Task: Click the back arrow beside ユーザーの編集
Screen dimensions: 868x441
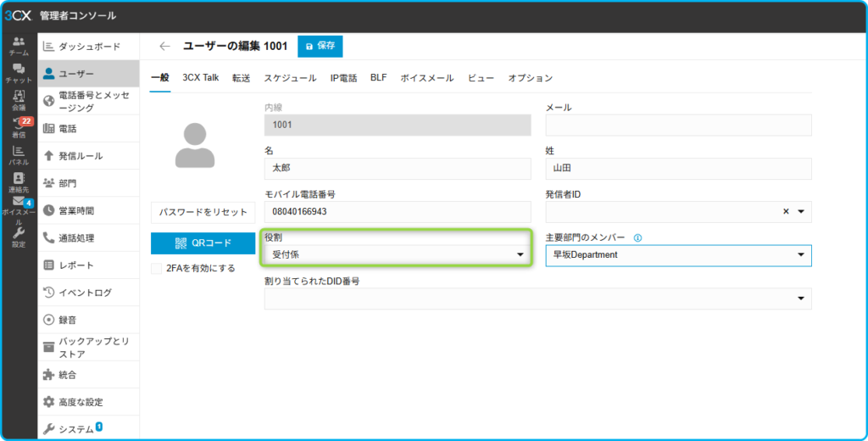Action: click(x=164, y=46)
